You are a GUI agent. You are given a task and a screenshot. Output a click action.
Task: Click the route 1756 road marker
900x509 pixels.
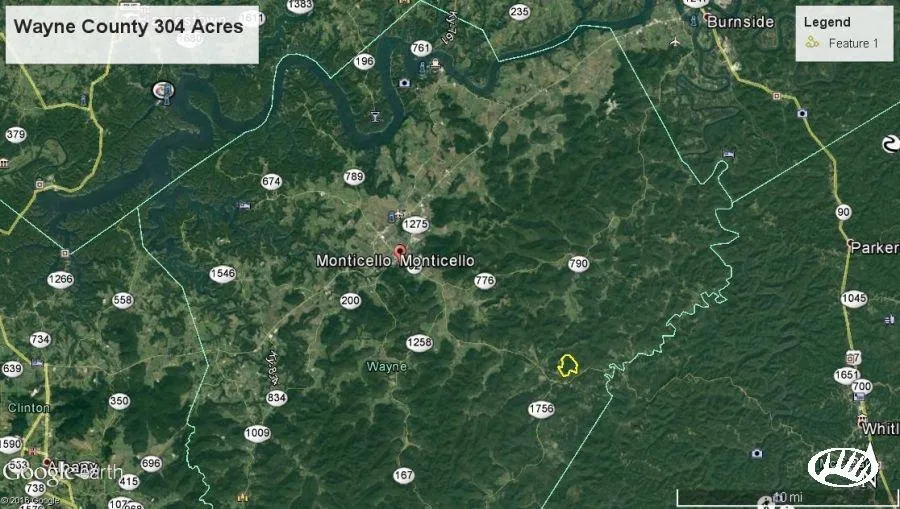(x=541, y=409)
